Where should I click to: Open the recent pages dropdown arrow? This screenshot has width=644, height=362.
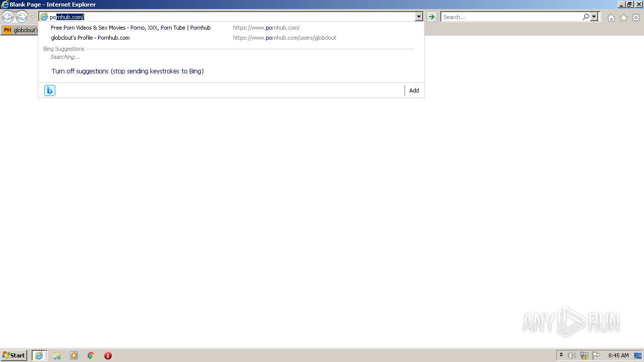(x=33, y=17)
